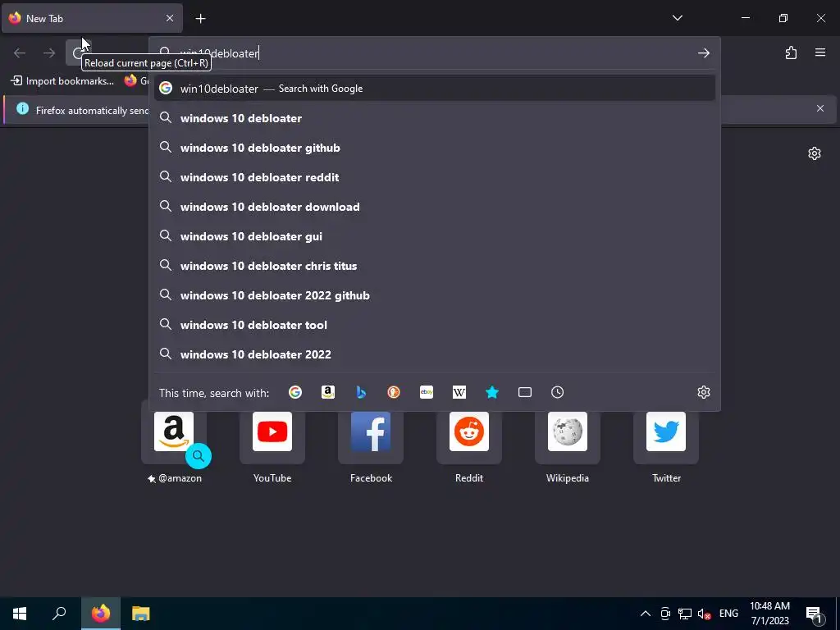The height and width of the screenshot is (630, 840).
Task: Open the Firefox application menu
Action: pyautogui.click(x=820, y=52)
